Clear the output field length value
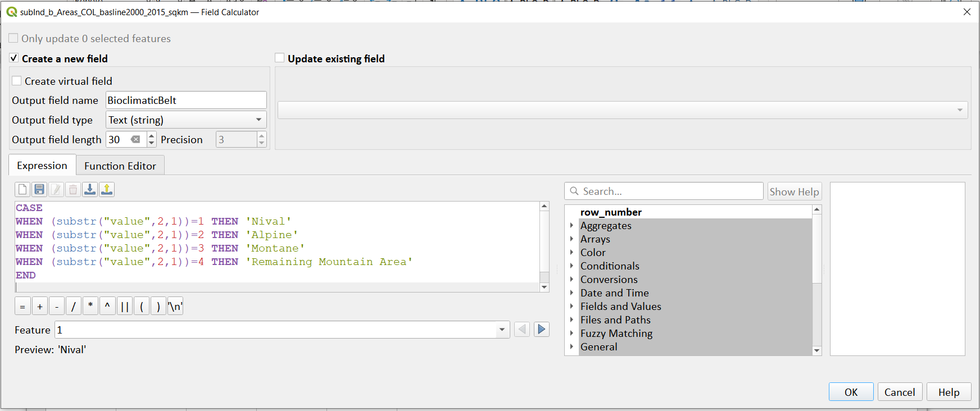The image size is (980, 411). click(x=135, y=139)
